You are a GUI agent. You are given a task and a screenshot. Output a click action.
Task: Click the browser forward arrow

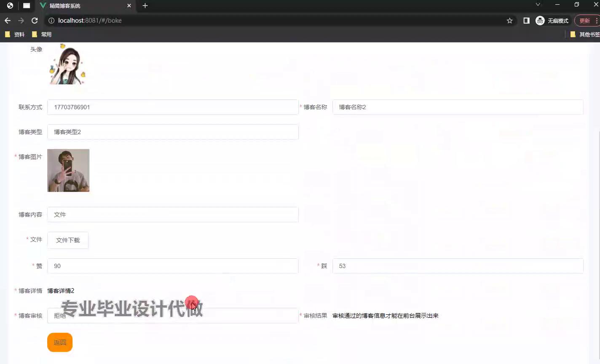click(21, 21)
